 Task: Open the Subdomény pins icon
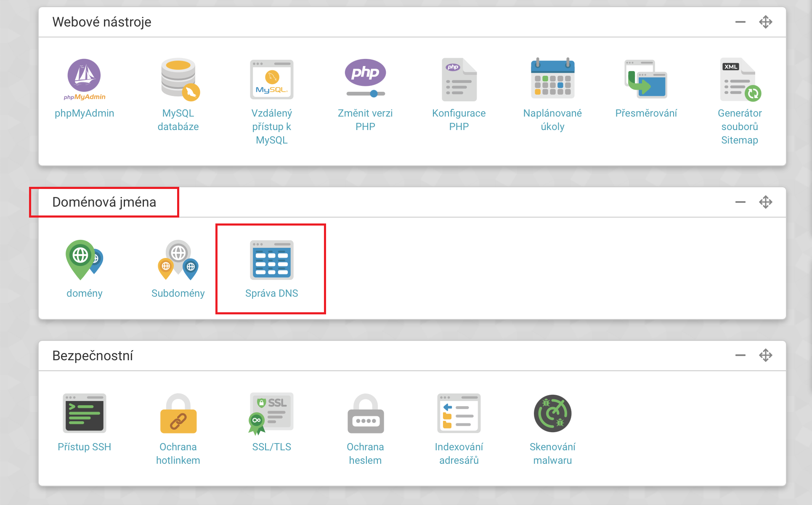click(178, 260)
